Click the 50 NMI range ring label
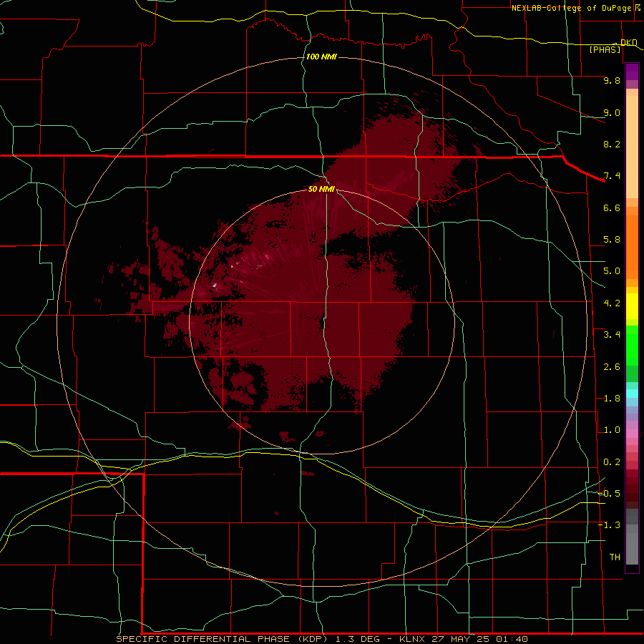 (x=321, y=189)
